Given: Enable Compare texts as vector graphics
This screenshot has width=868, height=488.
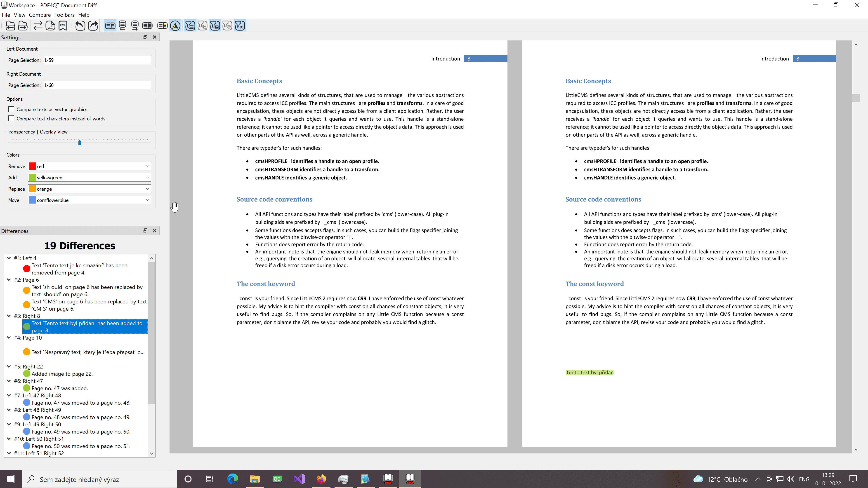Looking at the screenshot, I should (12, 109).
